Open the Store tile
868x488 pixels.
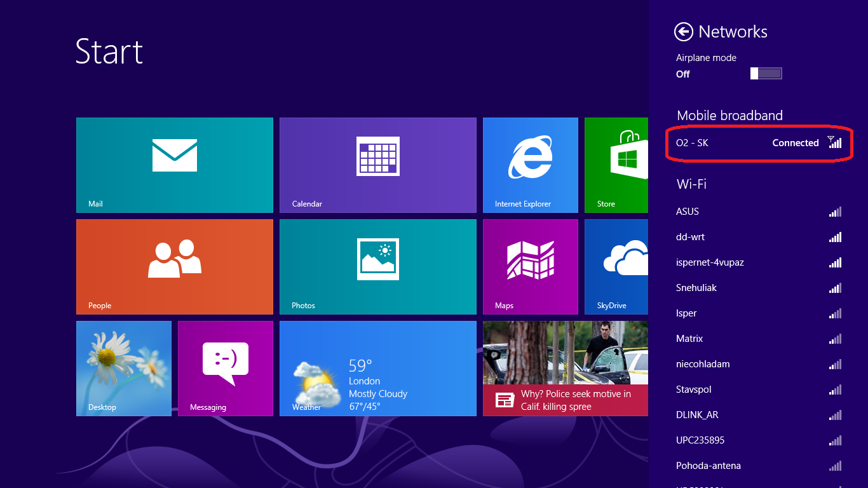(616, 165)
